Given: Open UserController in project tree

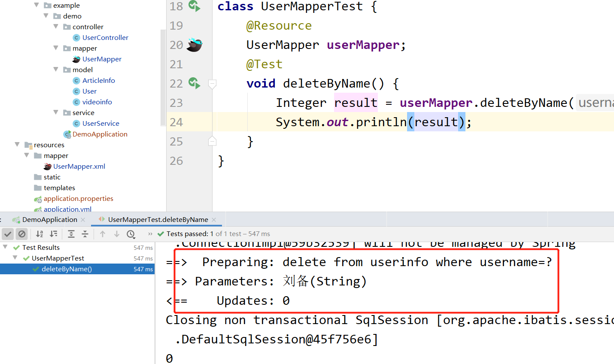Looking at the screenshot, I should [105, 37].
